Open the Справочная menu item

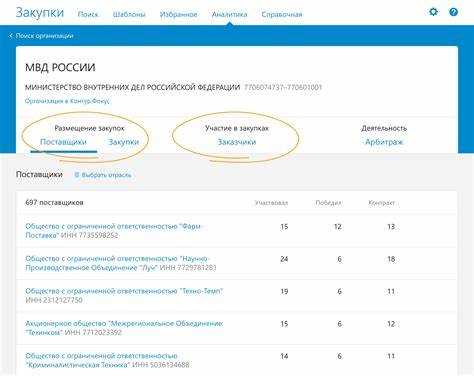(282, 14)
